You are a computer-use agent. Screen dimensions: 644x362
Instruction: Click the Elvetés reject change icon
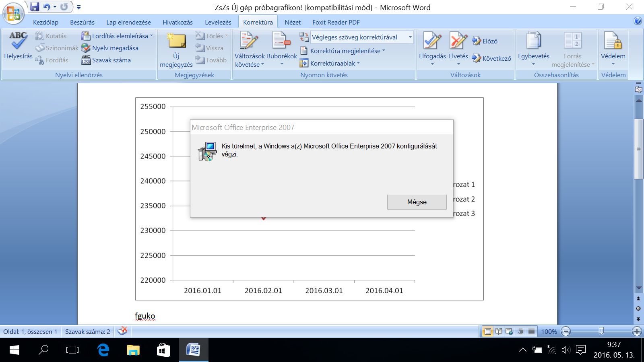[458, 41]
